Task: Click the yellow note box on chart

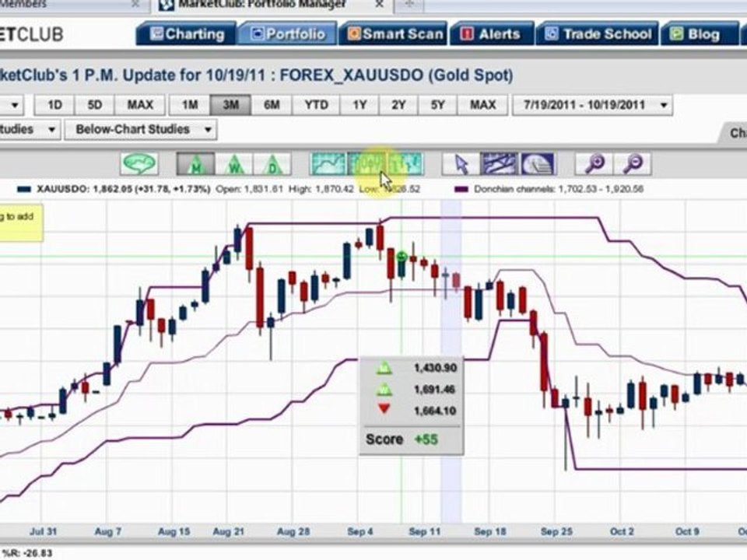Action: click(x=20, y=223)
